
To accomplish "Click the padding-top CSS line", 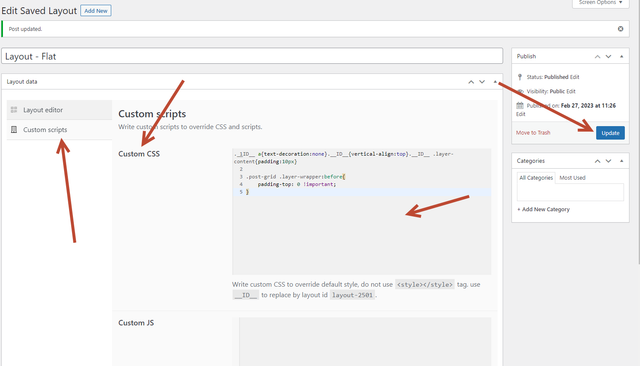I will click(x=297, y=184).
